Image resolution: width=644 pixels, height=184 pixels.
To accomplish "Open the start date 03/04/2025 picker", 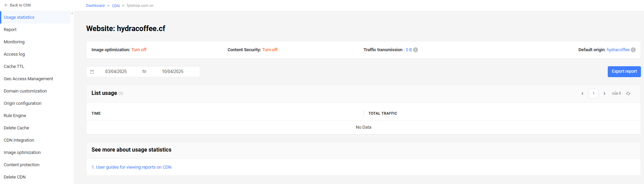I will [x=116, y=72].
